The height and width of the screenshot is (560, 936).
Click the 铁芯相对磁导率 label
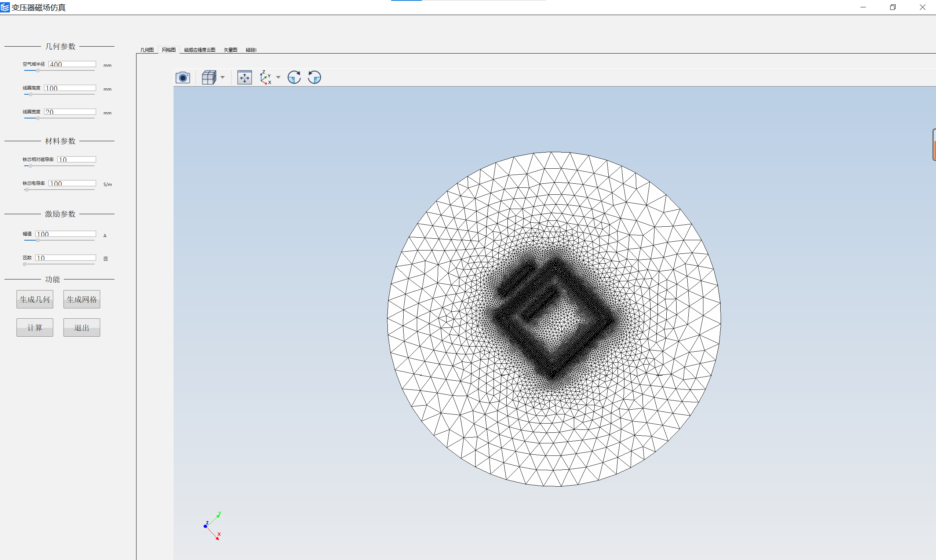[x=38, y=160]
